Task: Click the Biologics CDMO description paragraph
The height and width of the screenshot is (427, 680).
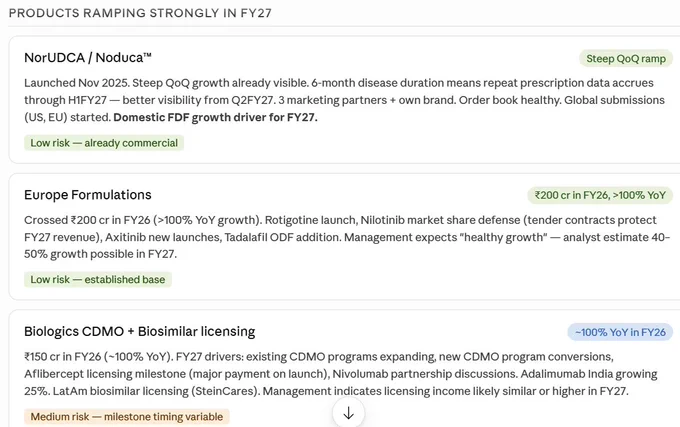Action: 341,374
